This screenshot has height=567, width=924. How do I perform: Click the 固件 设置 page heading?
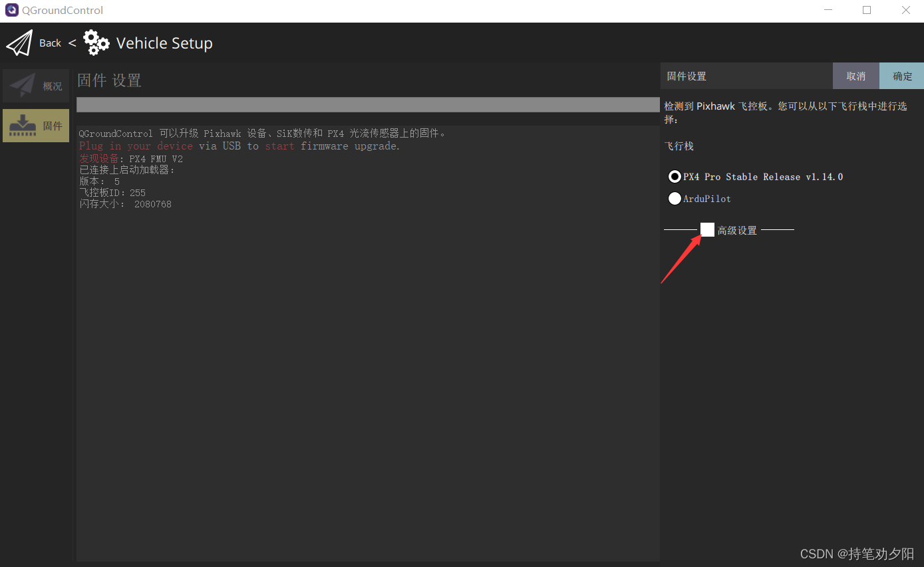point(109,81)
